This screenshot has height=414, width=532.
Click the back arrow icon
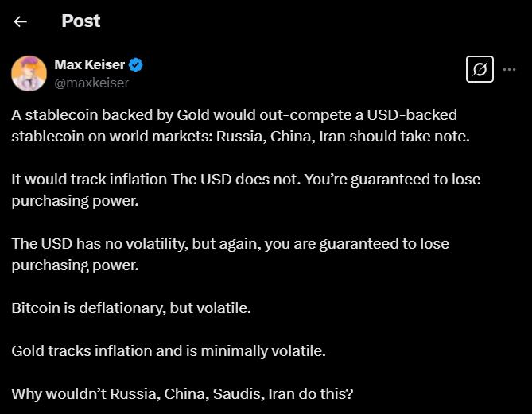21,21
